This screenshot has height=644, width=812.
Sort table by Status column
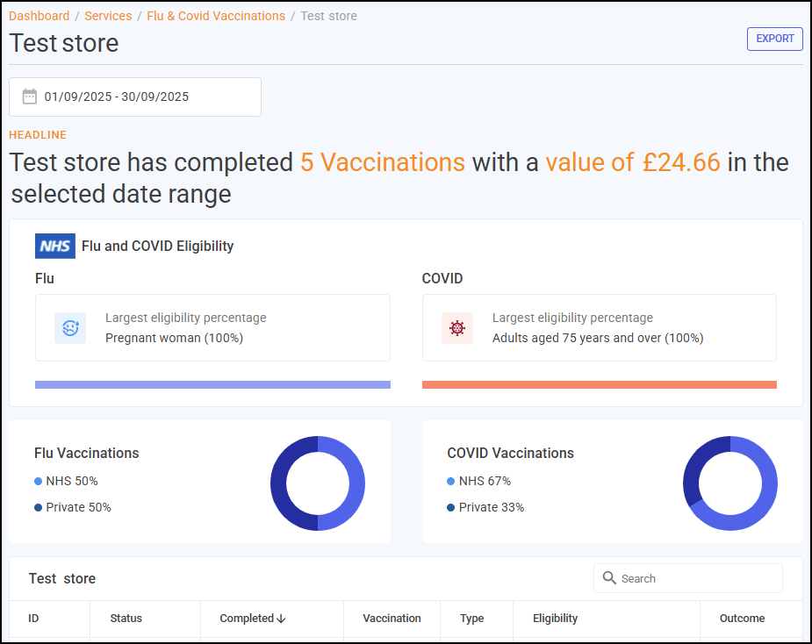126,619
